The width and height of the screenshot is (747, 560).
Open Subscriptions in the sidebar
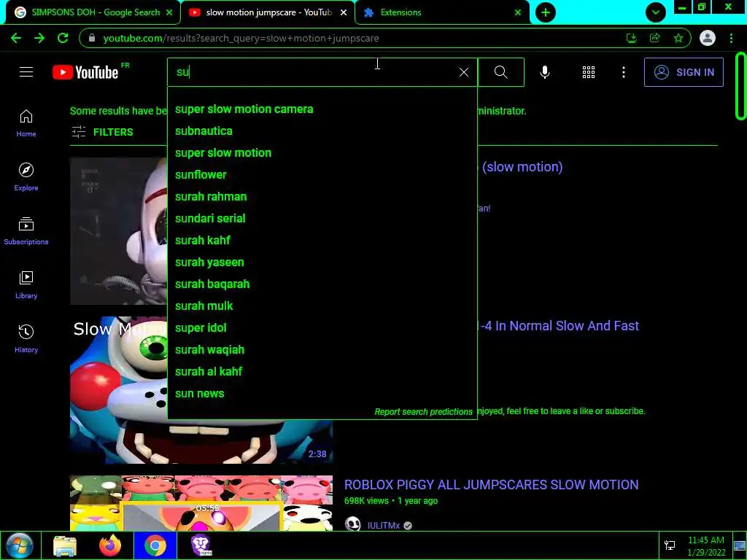coord(26,231)
